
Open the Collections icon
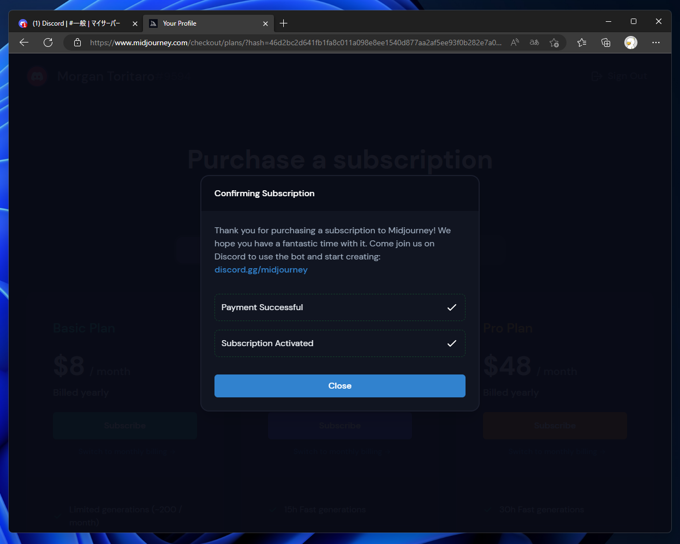(x=606, y=43)
